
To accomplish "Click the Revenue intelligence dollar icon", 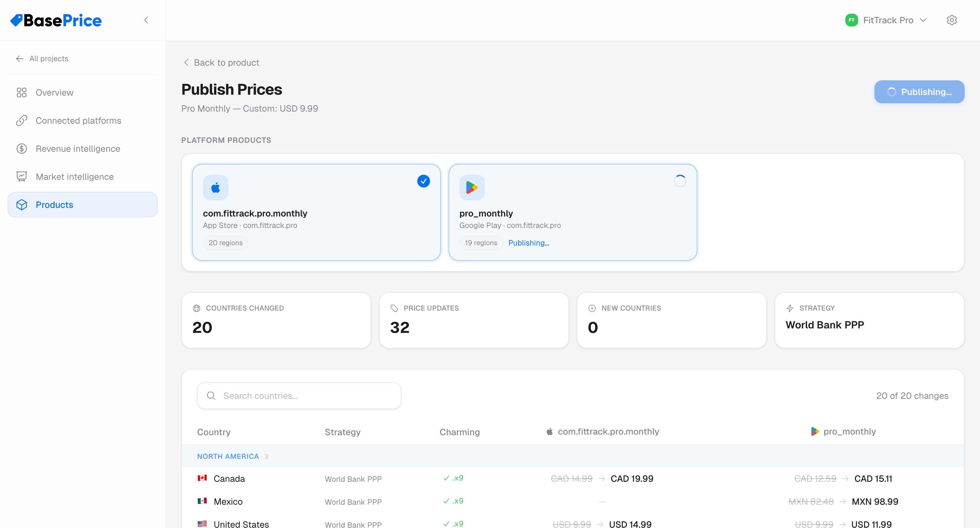I will pyautogui.click(x=22, y=149).
